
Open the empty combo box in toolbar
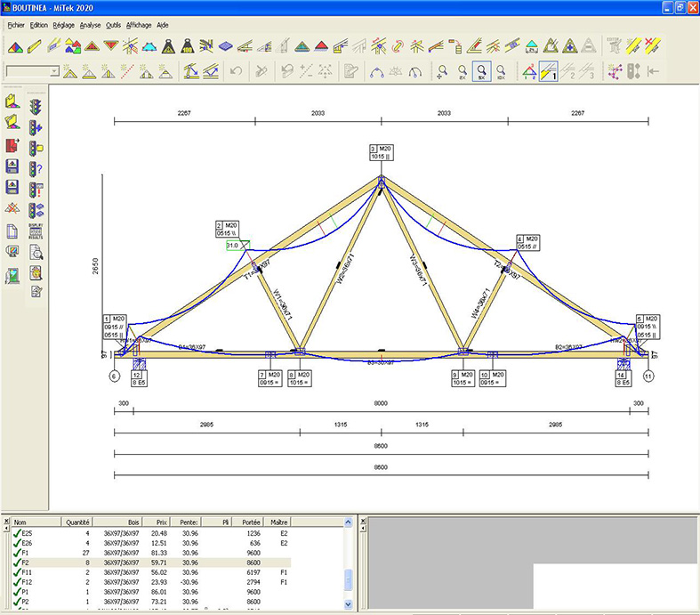coord(33,71)
